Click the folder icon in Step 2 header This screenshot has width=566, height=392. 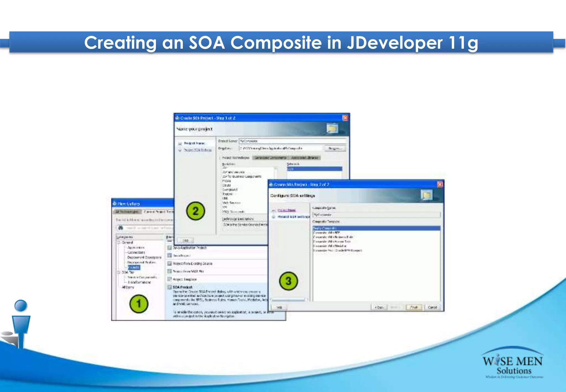(x=426, y=195)
